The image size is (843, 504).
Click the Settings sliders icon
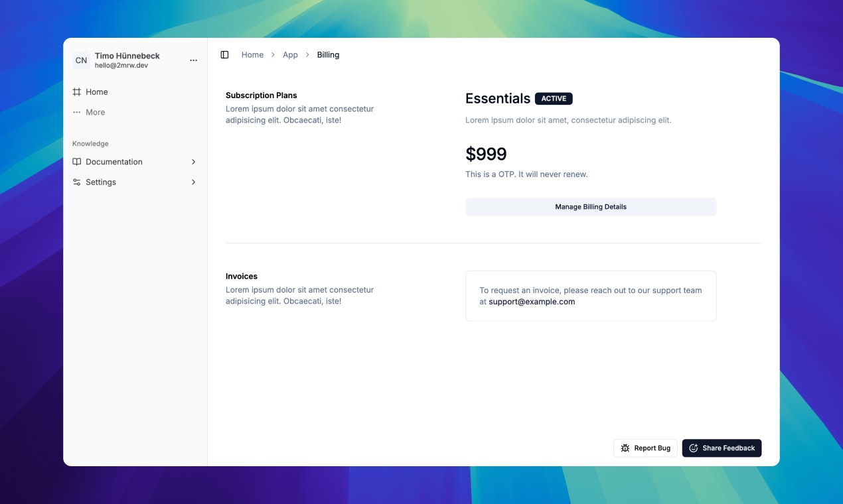[x=77, y=182]
